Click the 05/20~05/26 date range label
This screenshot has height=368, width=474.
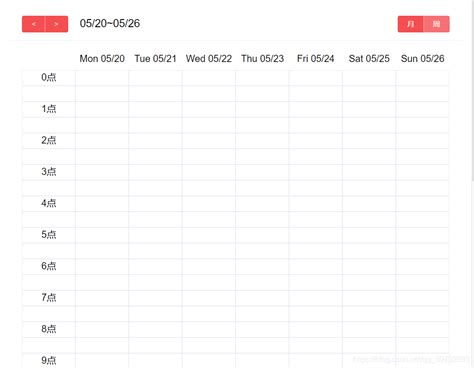tap(110, 23)
